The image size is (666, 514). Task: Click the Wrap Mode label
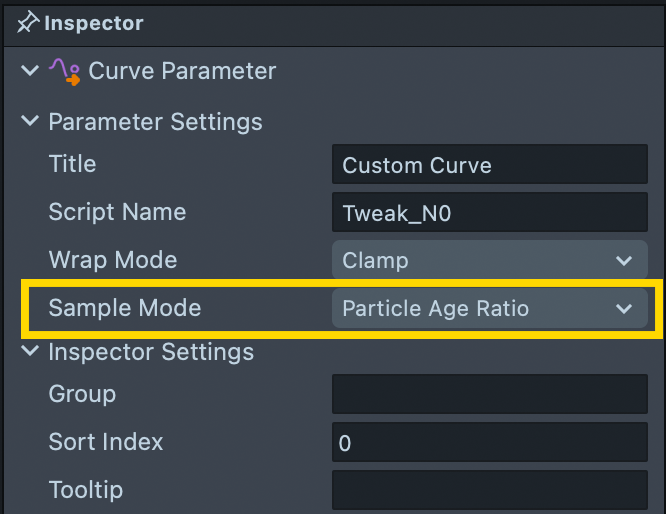(113, 260)
